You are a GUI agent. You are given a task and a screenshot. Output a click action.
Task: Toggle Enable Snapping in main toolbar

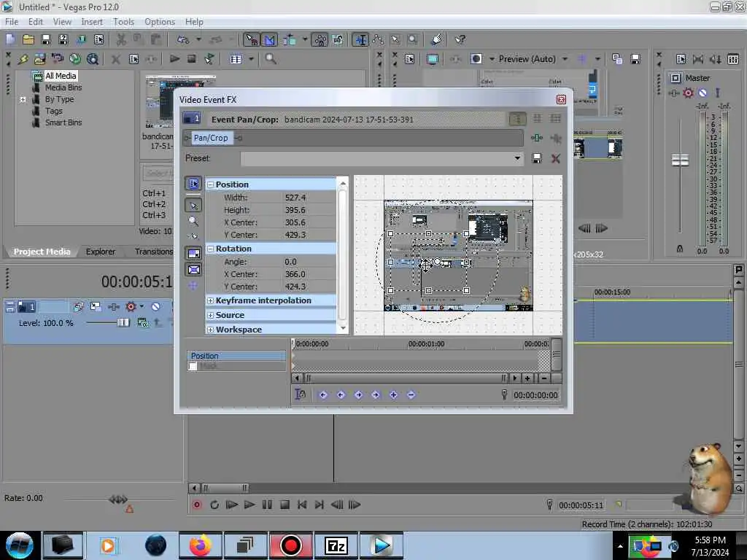[x=252, y=39]
